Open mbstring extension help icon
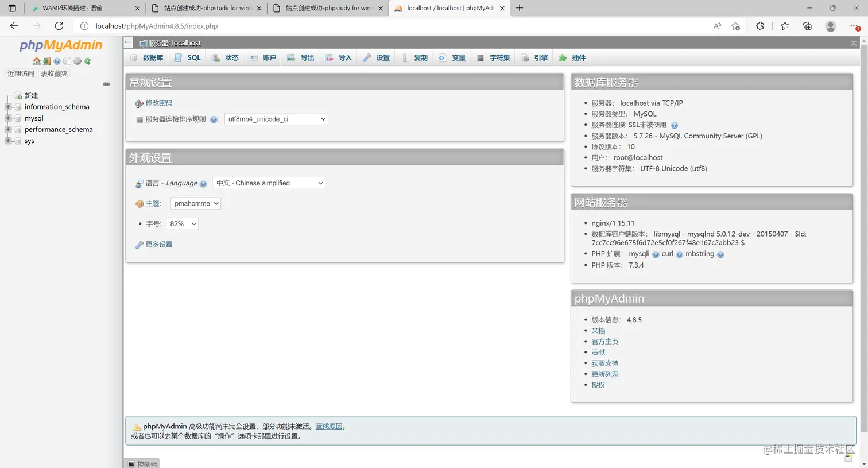This screenshot has width=868, height=468. 720,254
